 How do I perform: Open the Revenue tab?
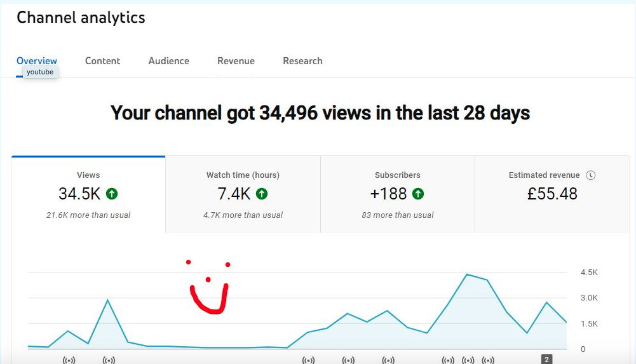(x=236, y=61)
